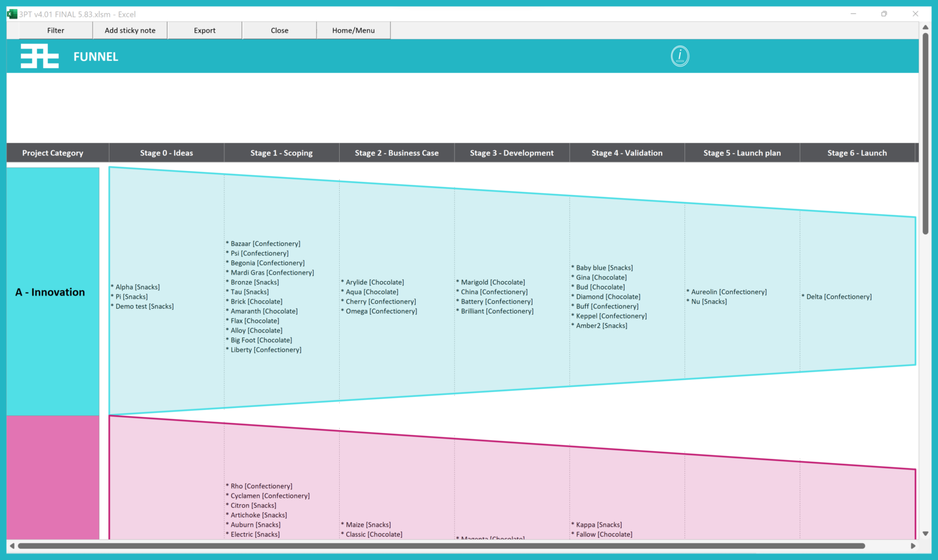Select the Stage 1 - Scoping column header
The height and width of the screenshot is (560, 938).
(282, 153)
